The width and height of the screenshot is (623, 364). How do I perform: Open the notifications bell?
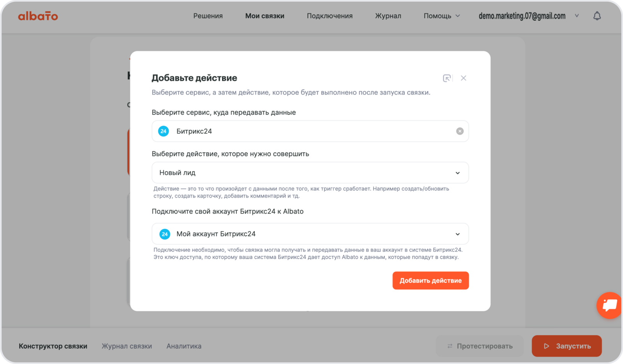tap(597, 16)
